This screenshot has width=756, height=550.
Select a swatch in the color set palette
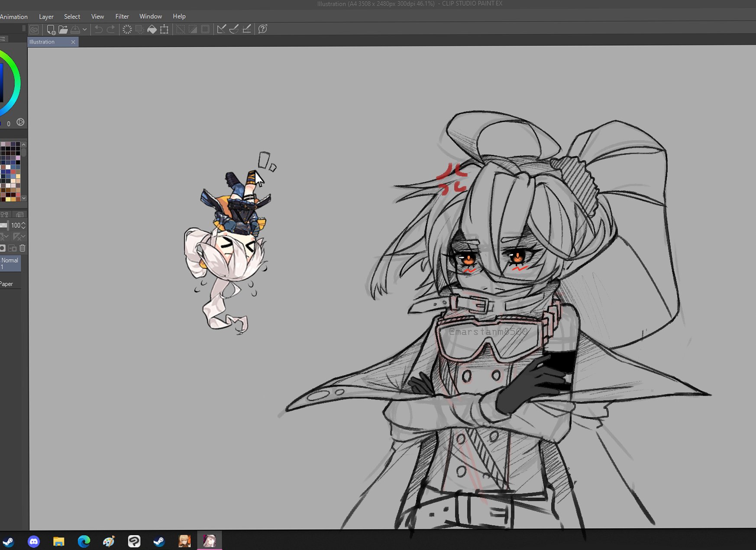point(10,171)
